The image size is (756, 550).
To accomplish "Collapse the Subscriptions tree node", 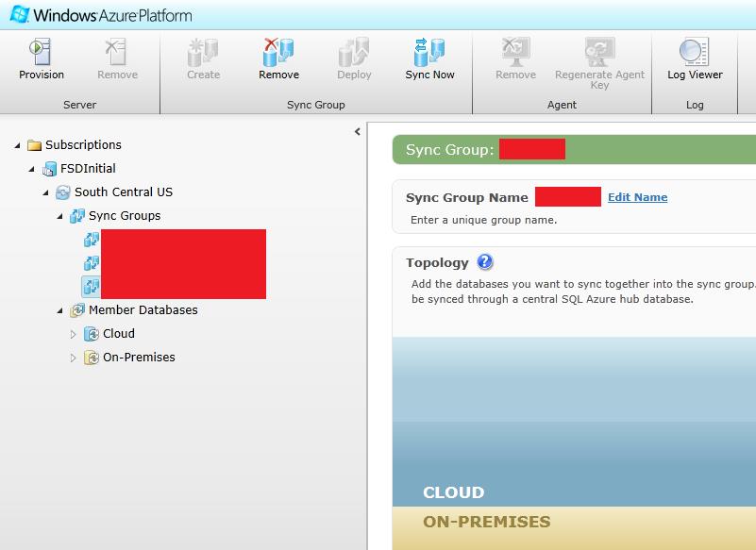I will [x=17, y=145].
